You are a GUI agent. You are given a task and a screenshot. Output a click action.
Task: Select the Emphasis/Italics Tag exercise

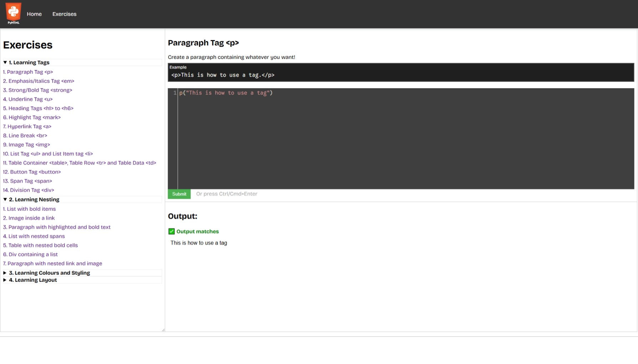point(39,81)
